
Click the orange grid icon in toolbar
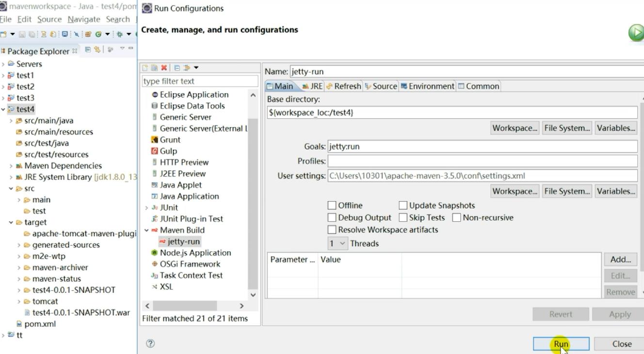[88, 34]
